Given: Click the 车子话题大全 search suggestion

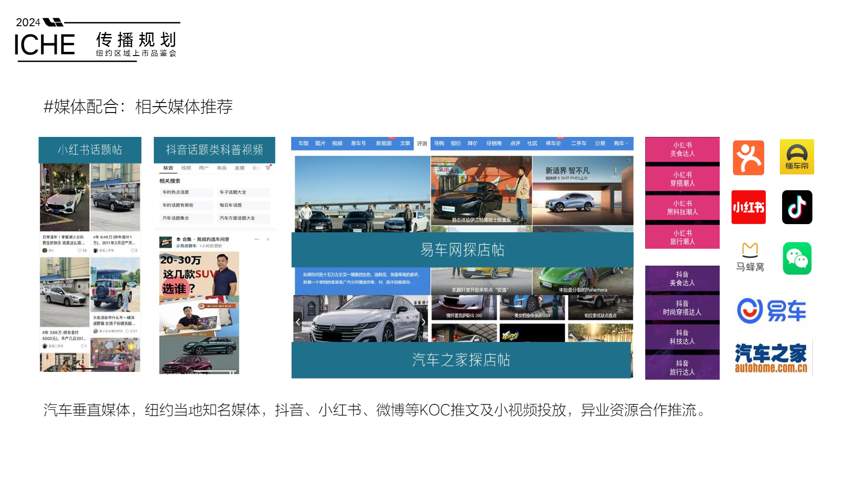Looking at the screenshot, I should pyautogui.click(x=244, y=192).
